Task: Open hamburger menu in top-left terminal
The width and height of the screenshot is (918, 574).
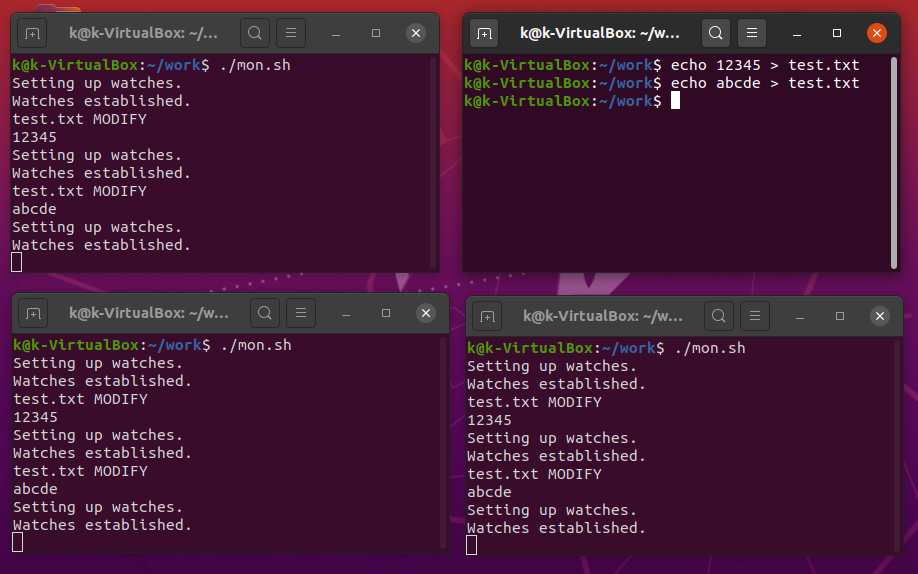Action: pos(290,33)
